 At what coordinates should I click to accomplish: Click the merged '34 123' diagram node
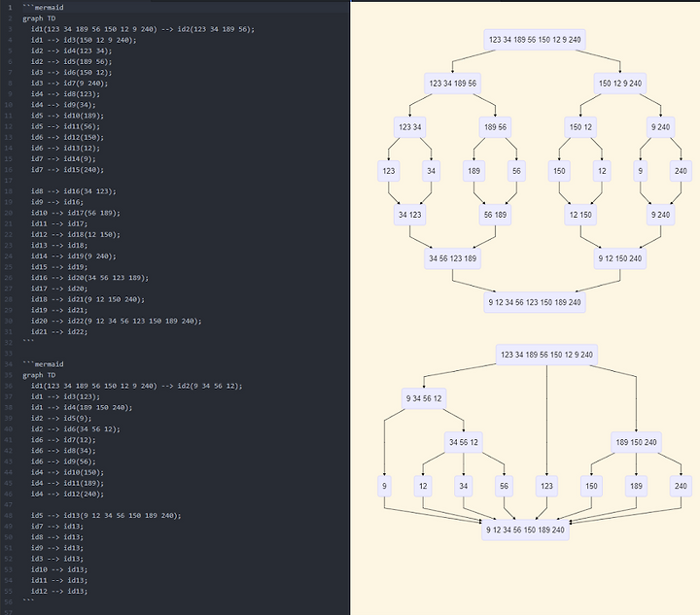(x=410, y=215)
